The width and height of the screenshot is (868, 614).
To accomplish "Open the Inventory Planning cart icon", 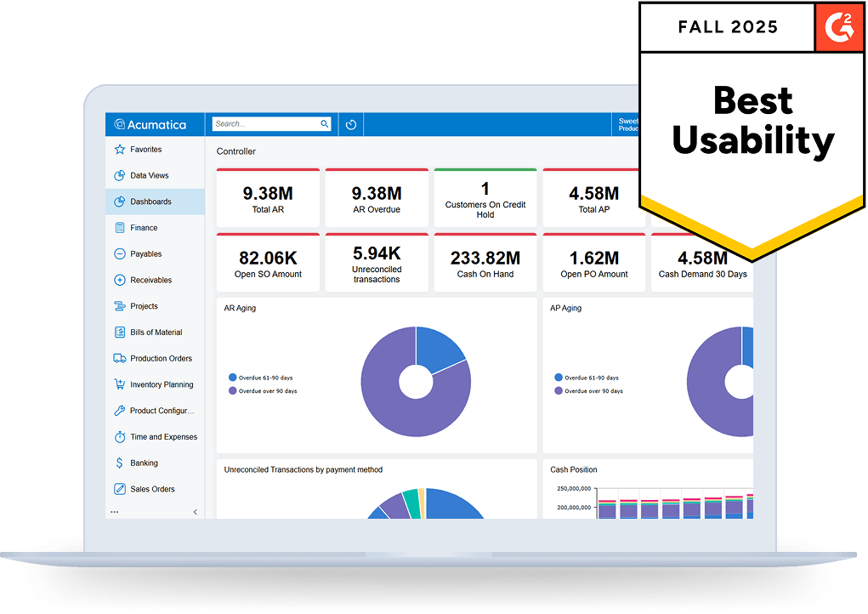I will [x=120, y=384].
